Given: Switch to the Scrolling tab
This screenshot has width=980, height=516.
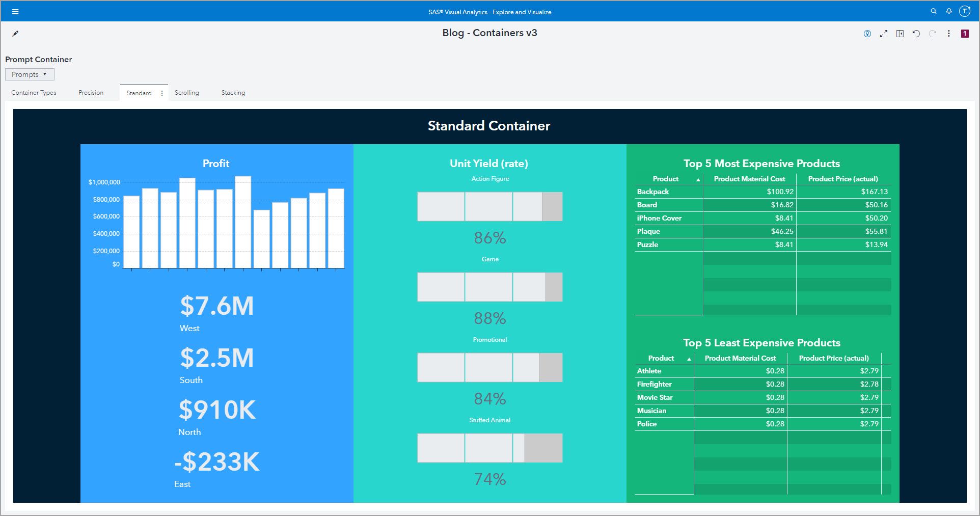Looking at the screenshot, I should click(187, 93).
